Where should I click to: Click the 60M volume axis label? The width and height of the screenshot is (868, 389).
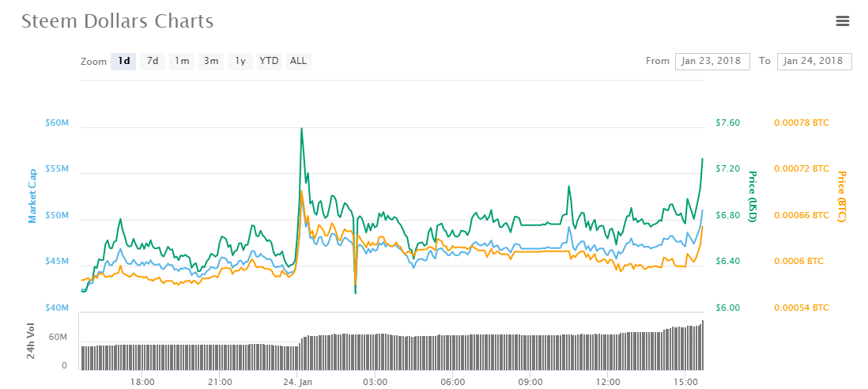pyautogui.click(x=58, y=337)
